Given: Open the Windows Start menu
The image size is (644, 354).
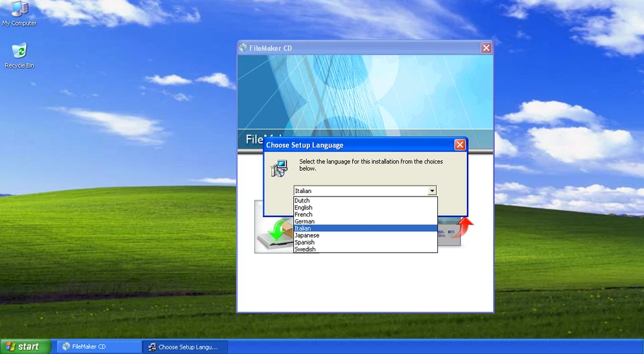Looking at the screenshot, I should point(25,347).
